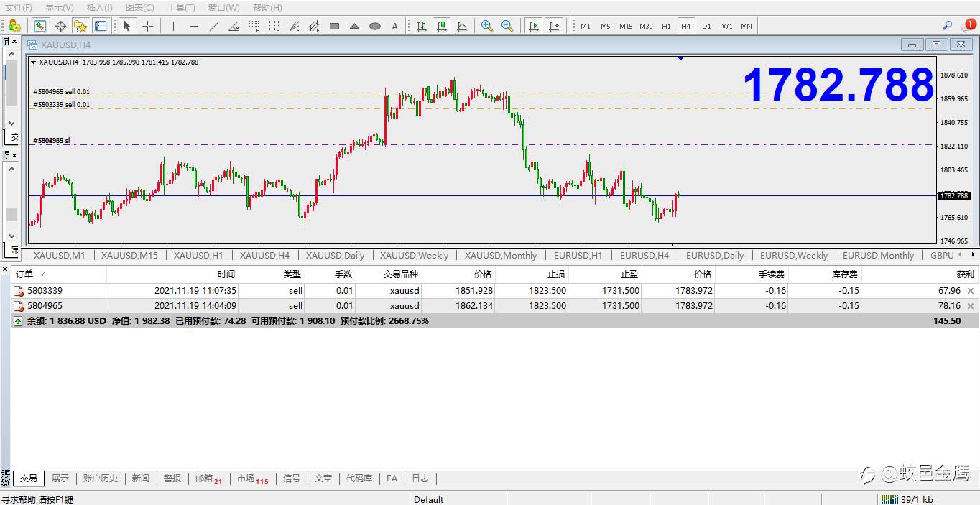980x505 pixels.
Task: Toggle the Data Window crosshair-circle button
Action: click(60, 26)
